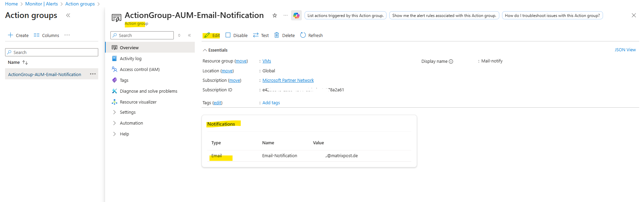Open the VMs resource group link
This screenshot has width=644, height=202.
point(267,61)
